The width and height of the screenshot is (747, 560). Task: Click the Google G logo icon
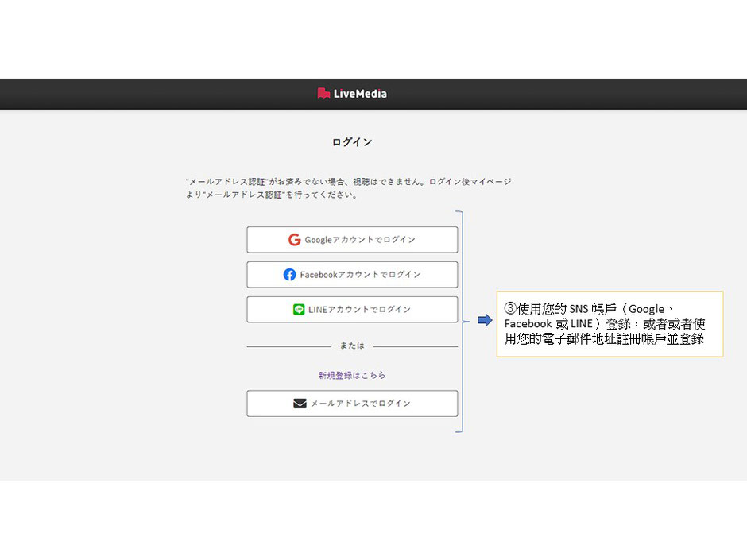tap(294, 240)
